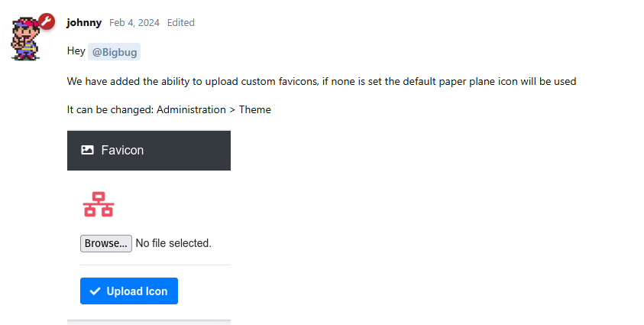The image size is (644, 325).
Task: Click the words 'It can be changed'
Action: (109, 109)
